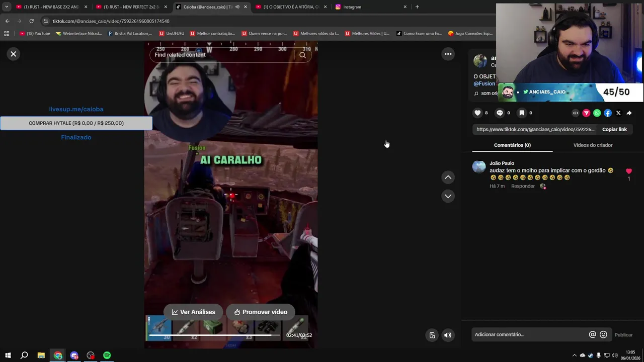Viewport: 644px width, 362px height.
Task: Mute the video with speaker button
Action: [448, 335]
